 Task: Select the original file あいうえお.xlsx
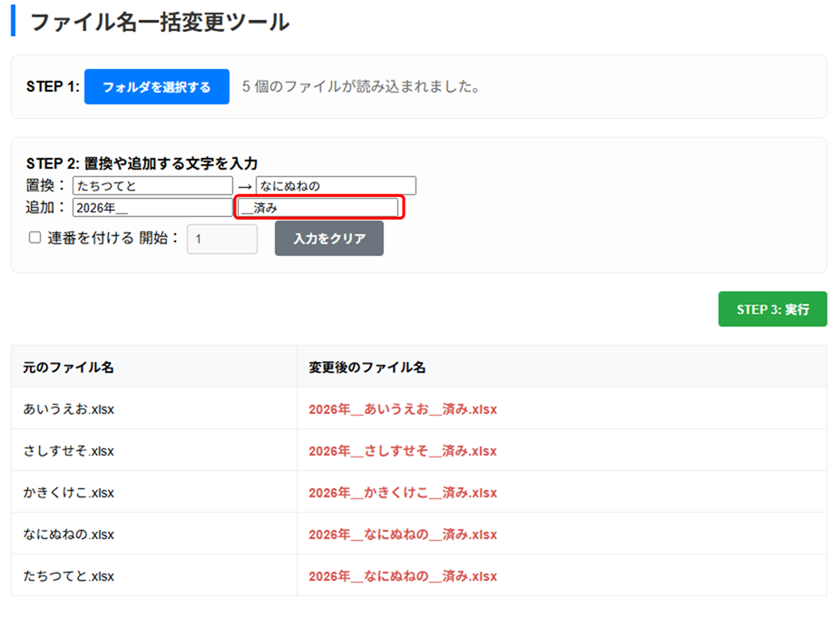coord(69,409)
